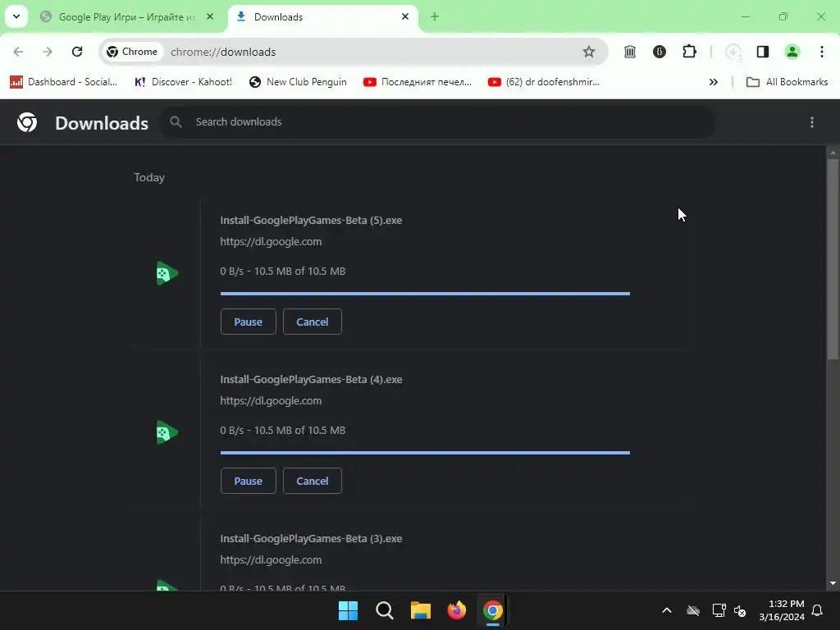This screenshot has width=840, height=630.
Task: Cancel the Beta (5).exe download
Action: pyautogui.click(x=313, y=322)
